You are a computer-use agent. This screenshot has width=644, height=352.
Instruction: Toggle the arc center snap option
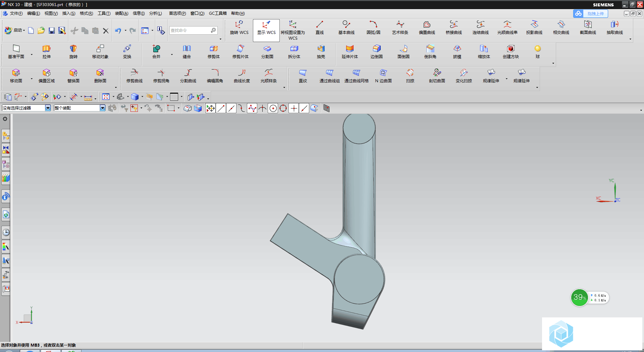[x=273, y=108]
